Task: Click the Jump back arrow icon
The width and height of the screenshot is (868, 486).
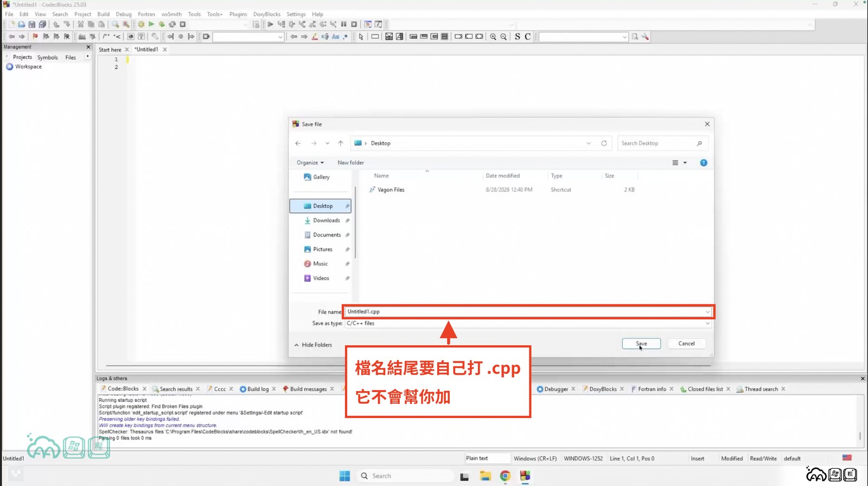Action: tap(11, 37)
